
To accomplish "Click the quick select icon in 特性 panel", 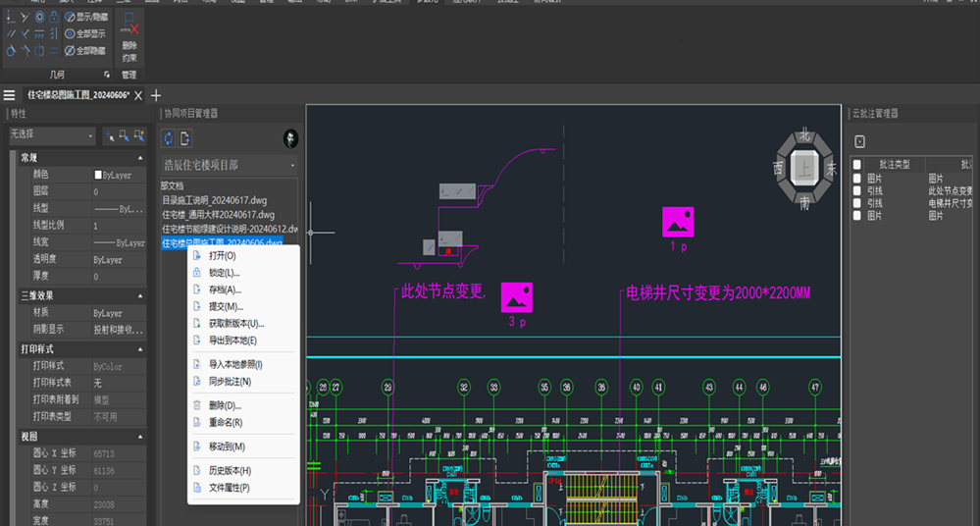I will tap(138, 135).
